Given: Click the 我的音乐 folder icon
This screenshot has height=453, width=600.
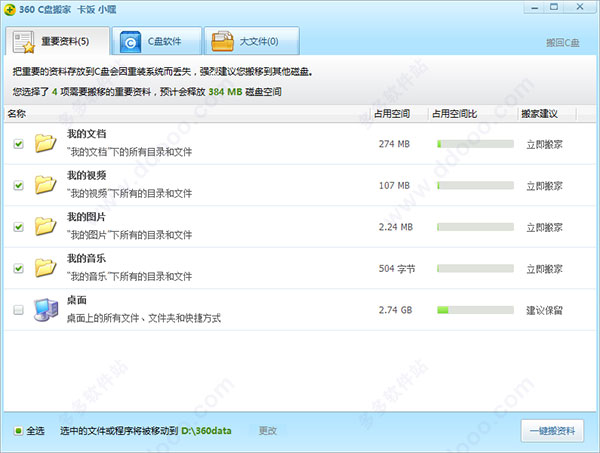Looking at the screenshot, I should (x=46, y=268).
